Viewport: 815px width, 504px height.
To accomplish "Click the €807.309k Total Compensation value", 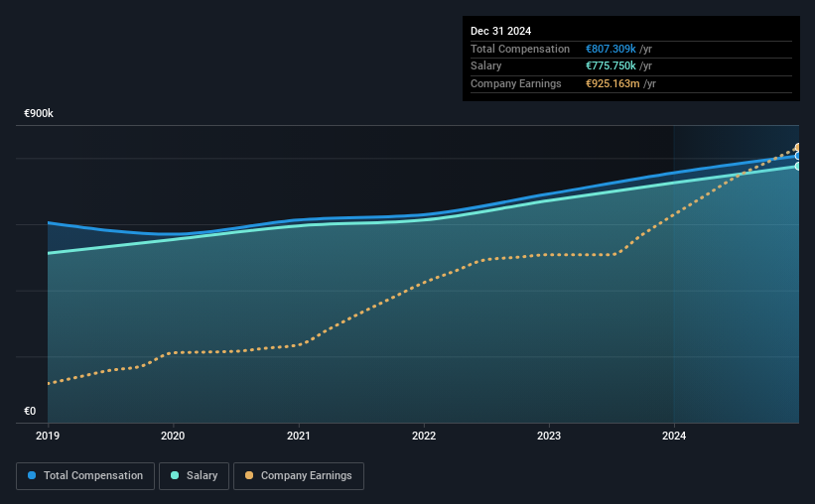I will [x=611, y=49].
